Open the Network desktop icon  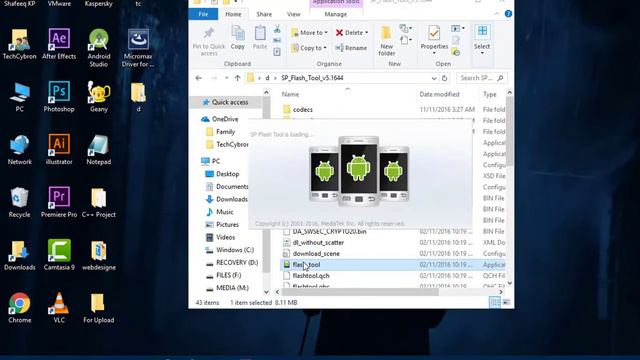click(x=19, y=150)
